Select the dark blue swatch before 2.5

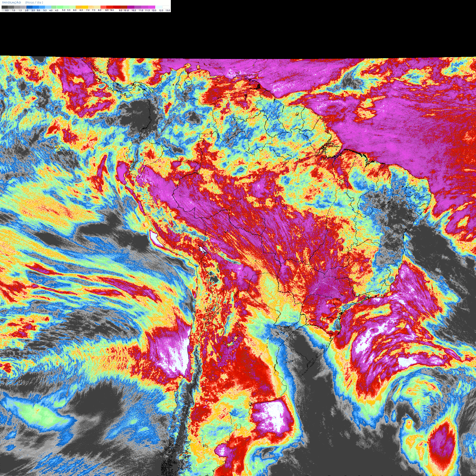click(29, 7)
